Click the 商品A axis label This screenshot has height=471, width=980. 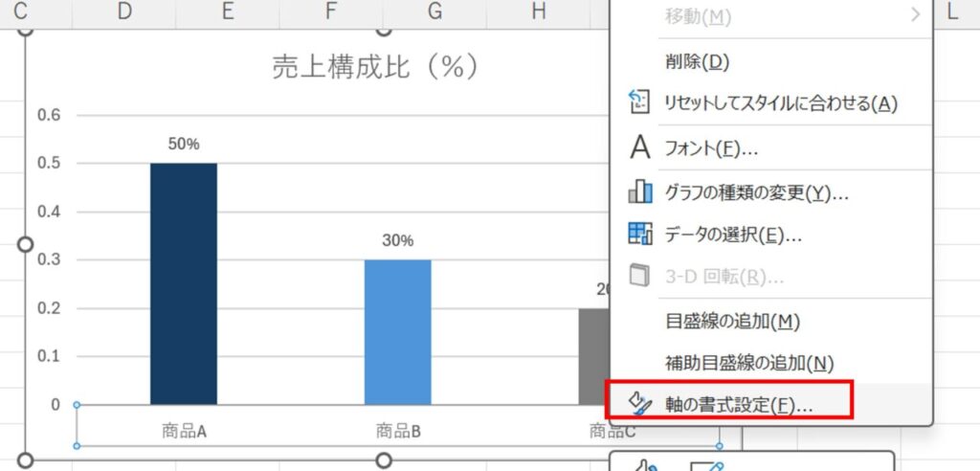tap(184, 431)
